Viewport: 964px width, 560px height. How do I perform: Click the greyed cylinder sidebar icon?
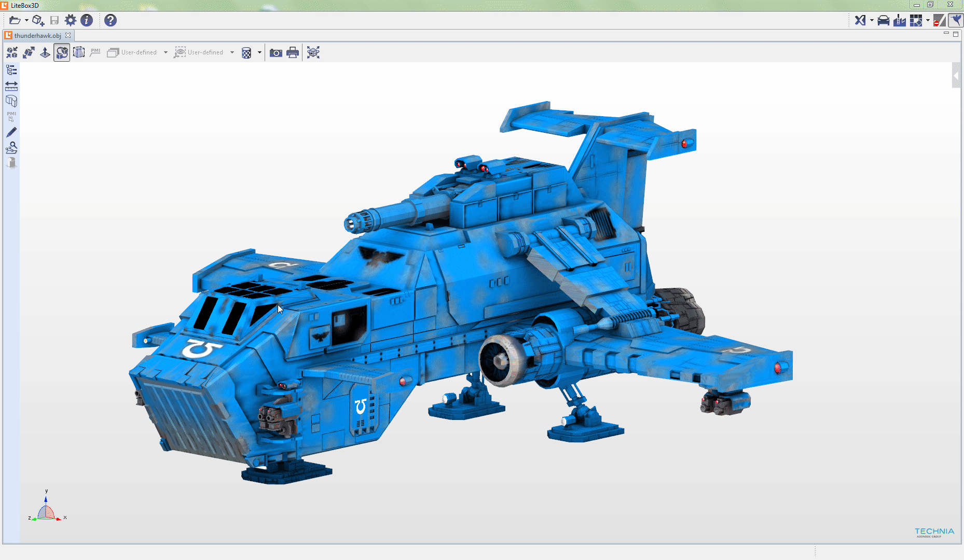11,163
